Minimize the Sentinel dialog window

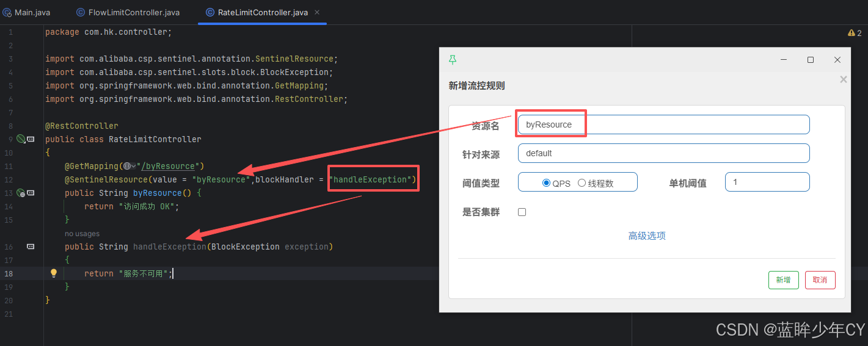pos(784,60)
